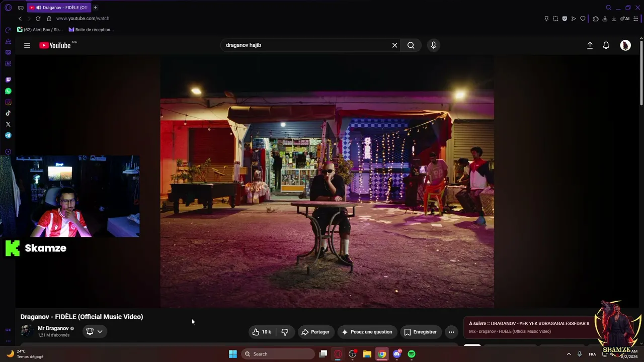This screenshot has width=644, height=362.
Task: Click the video title 'Draganov - FIDÈLE'
Action: (82, 317)
